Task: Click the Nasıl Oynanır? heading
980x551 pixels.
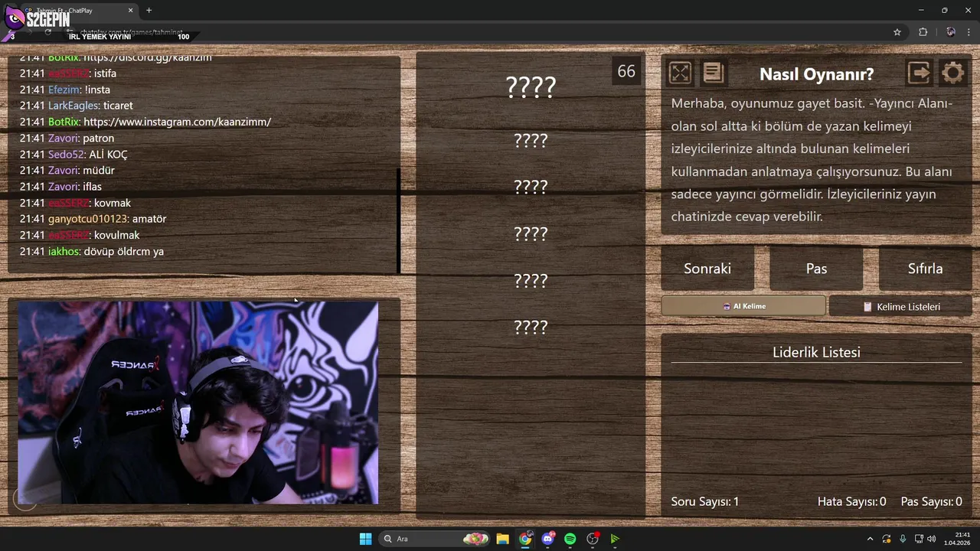Action: (x=816, y=74)
